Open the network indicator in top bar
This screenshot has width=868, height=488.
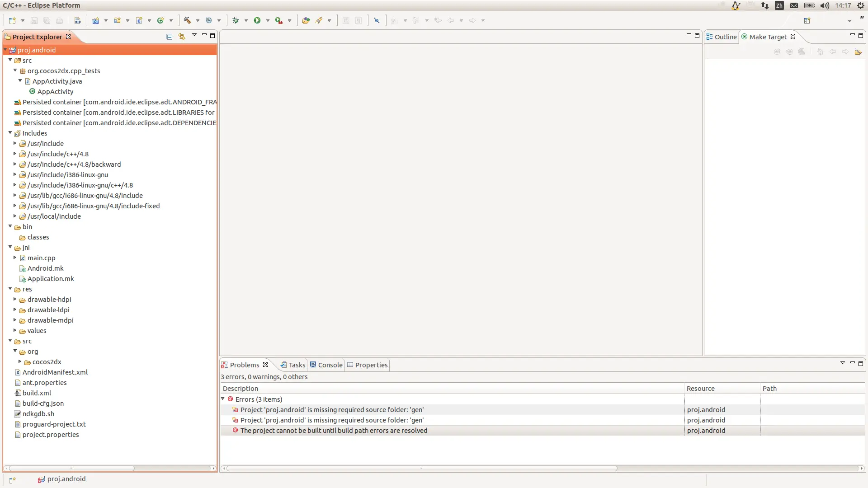(x=765, y=5)
